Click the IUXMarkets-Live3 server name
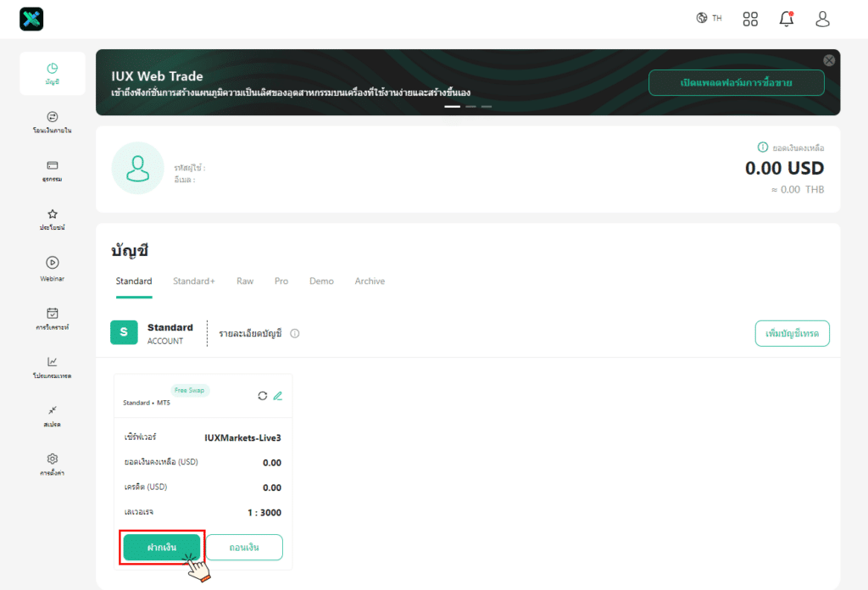 pos(242,437)
